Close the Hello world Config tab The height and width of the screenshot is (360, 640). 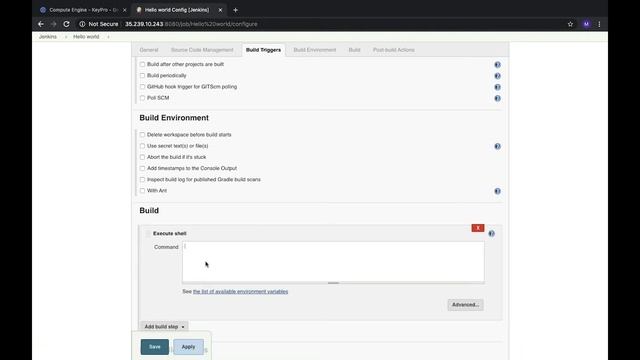pyautogui.click(x=220, y=10)
